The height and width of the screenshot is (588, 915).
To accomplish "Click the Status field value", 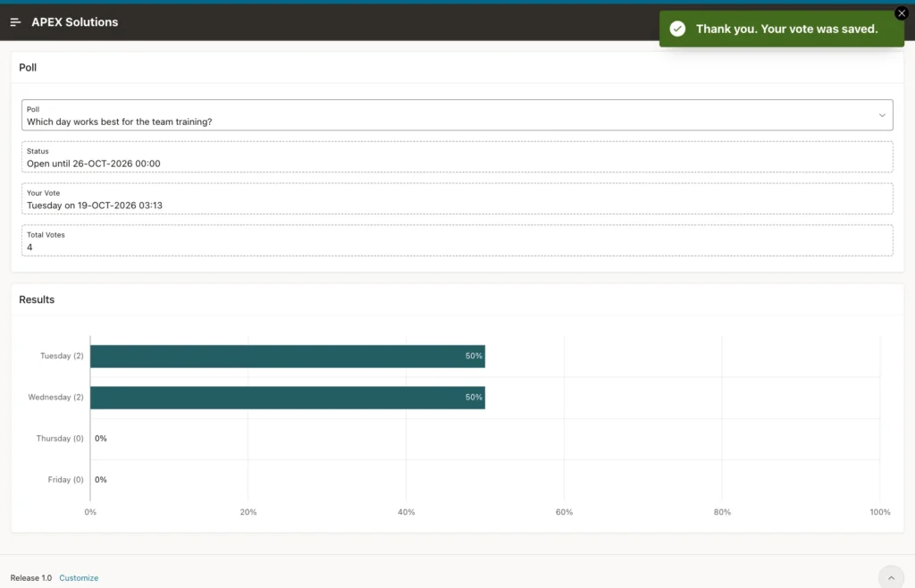I will 93,164.
